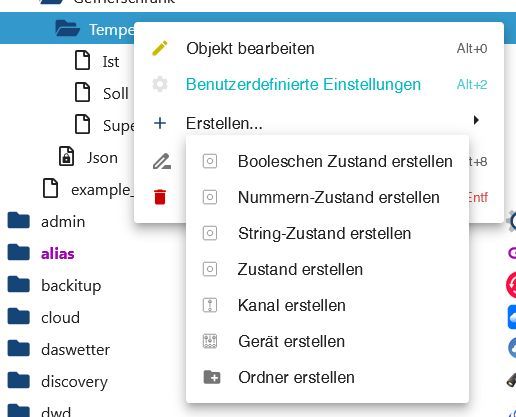Click the red trash delete icon
Viewport: 516px width, 417px height.
coord(160,197)
